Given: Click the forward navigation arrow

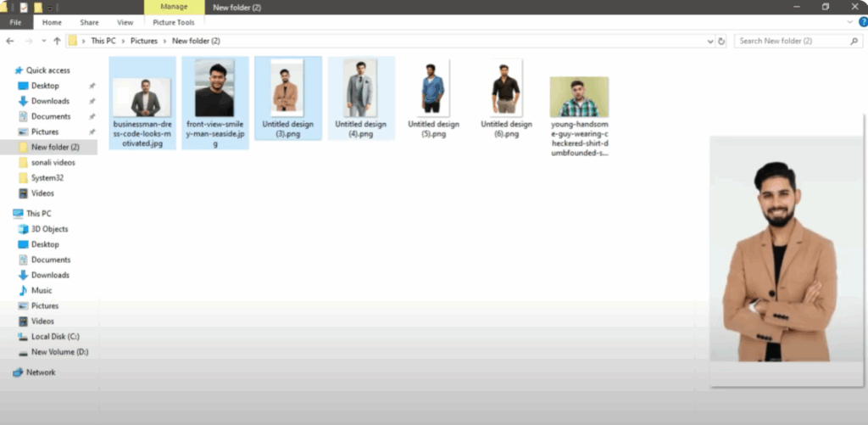Looking at the screenshot, I should point(29,41).
